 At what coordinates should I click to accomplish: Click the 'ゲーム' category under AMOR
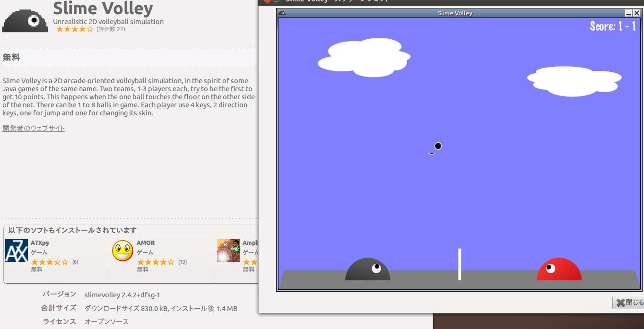(x=145, y=252)
